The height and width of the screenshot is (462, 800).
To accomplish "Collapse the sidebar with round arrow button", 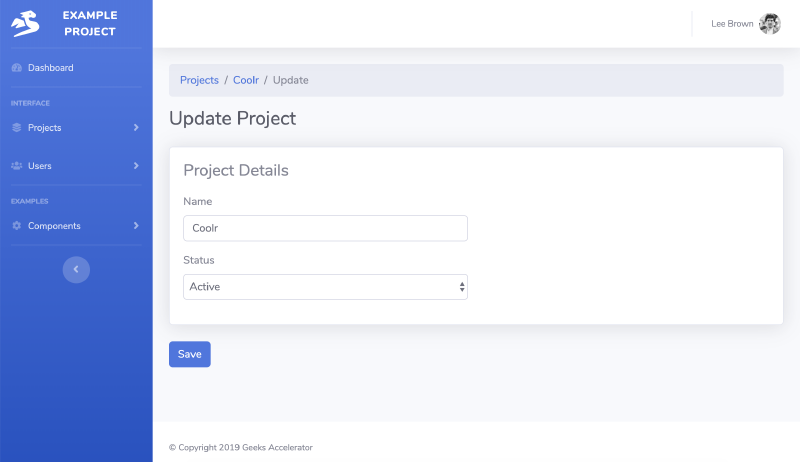I will [76, 269].
